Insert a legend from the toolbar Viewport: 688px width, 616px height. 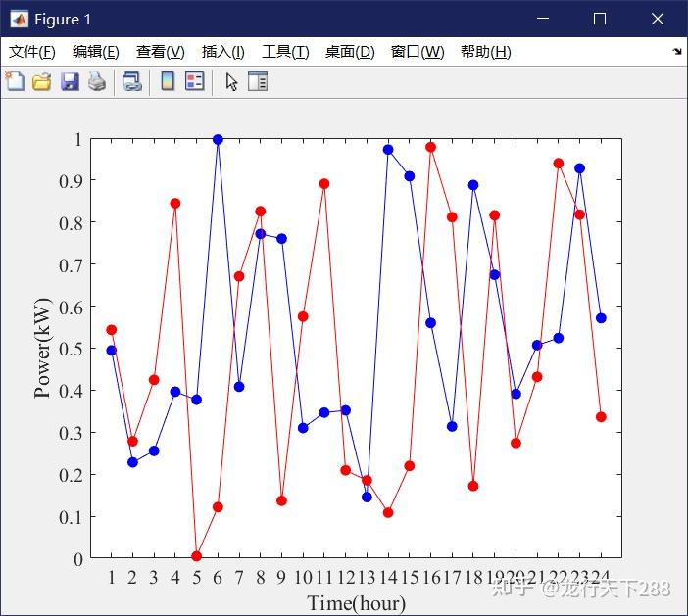coord(195,81)
